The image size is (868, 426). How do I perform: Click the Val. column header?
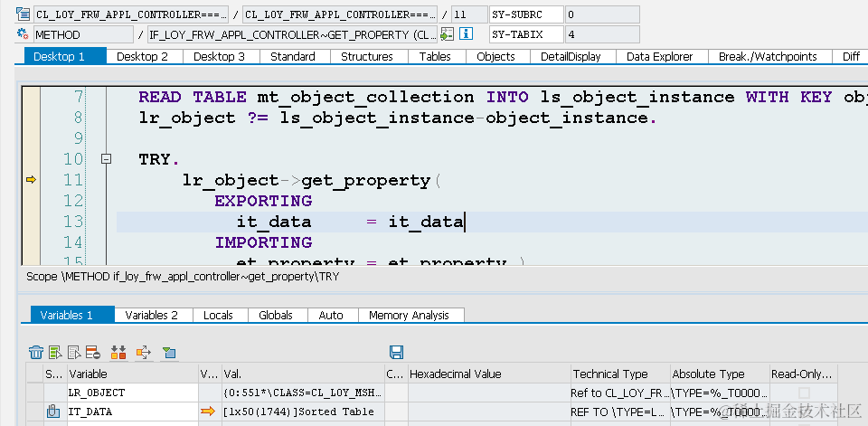(x=303, y=374)
